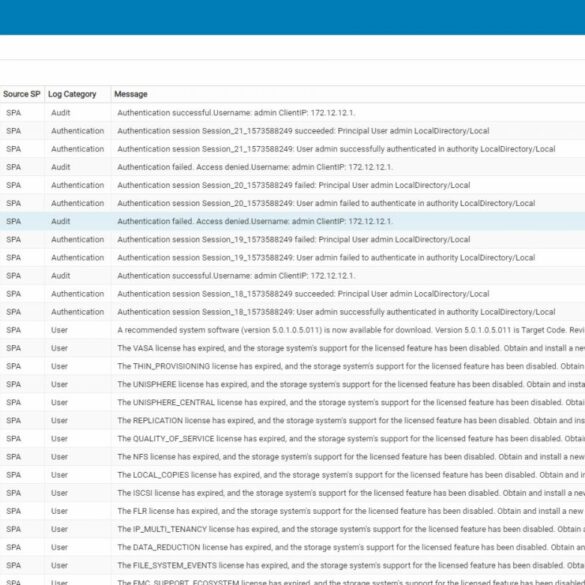Click Authentication category in Session_19 failed to authenticate row
This screenshot has height=585, width=585.
point(78,257)
